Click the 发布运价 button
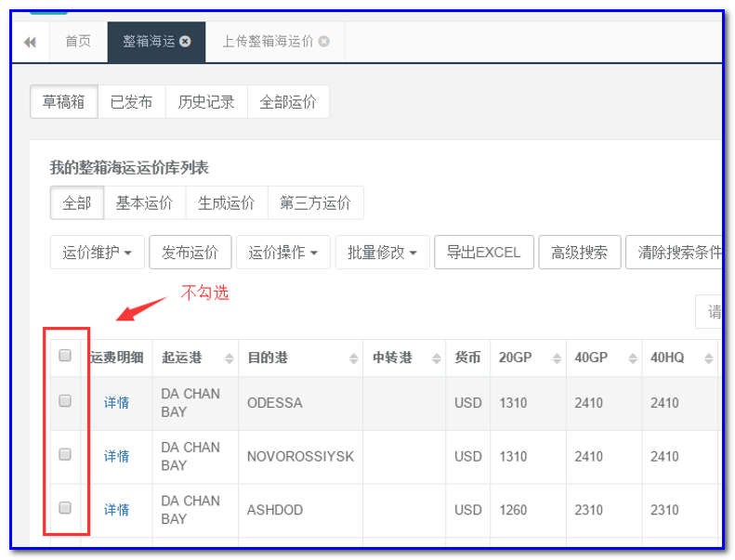The width and height of the screenshot is (735, 560). 190,253
